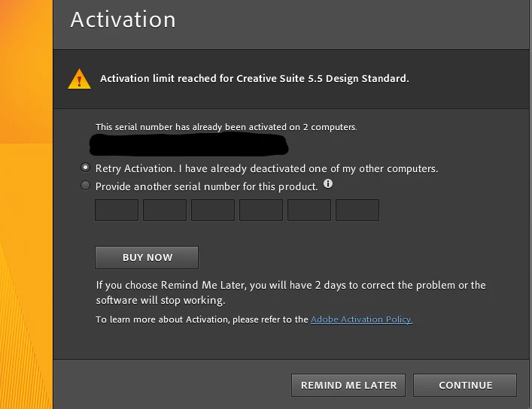Click text about serial activated on 2 computers
Image resolution: width=532 pixels, height=409 pixels.
[226, 127]
